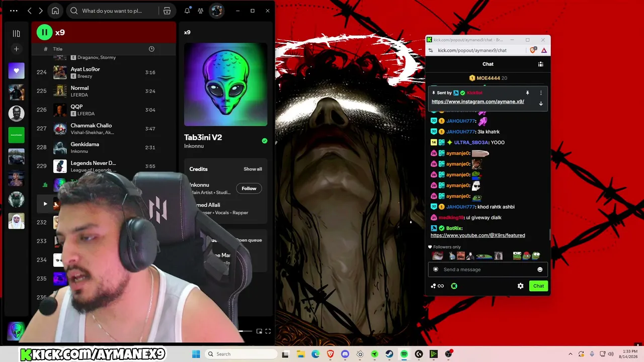Screen dimensions: 644x362
Task: Open File Explorer from taskbar
Action: click(301, 354)
